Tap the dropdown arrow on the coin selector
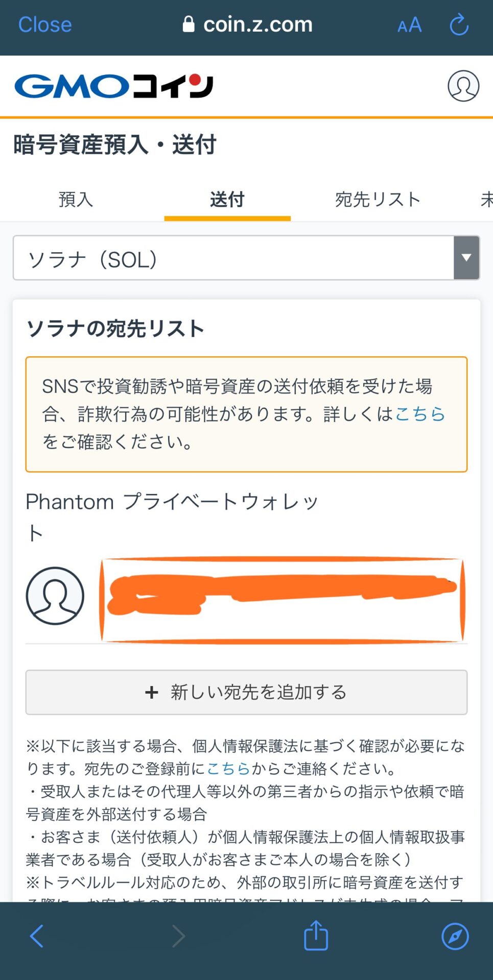 point(466,258)
